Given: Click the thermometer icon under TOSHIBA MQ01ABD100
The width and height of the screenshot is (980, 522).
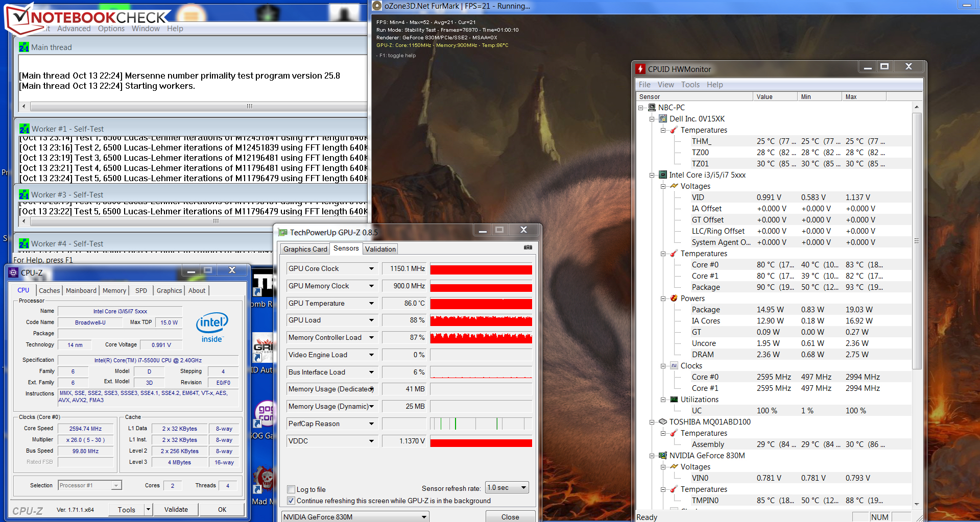Looking at the screenshot, I should pyautogui.click(x=674, y=433).
